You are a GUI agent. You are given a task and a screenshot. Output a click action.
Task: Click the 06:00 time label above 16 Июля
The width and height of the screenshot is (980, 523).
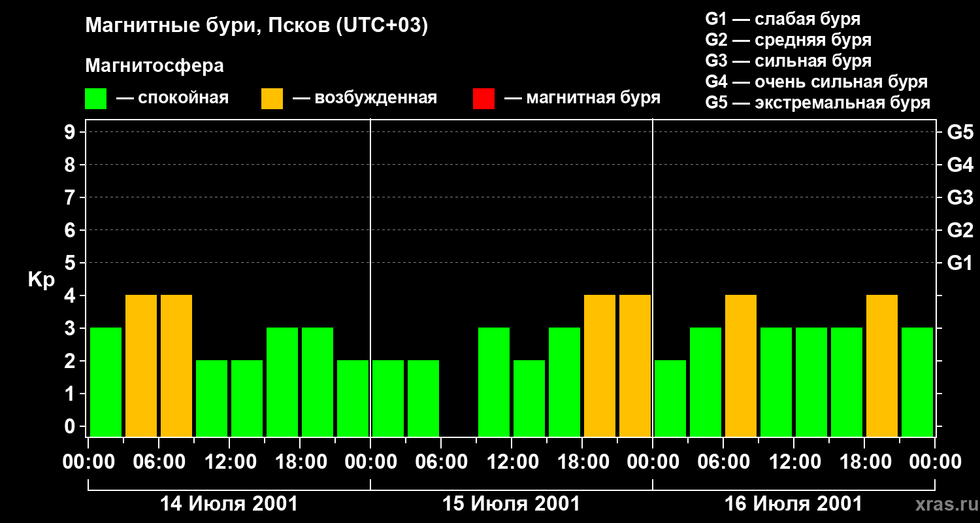tap(723, 462)
